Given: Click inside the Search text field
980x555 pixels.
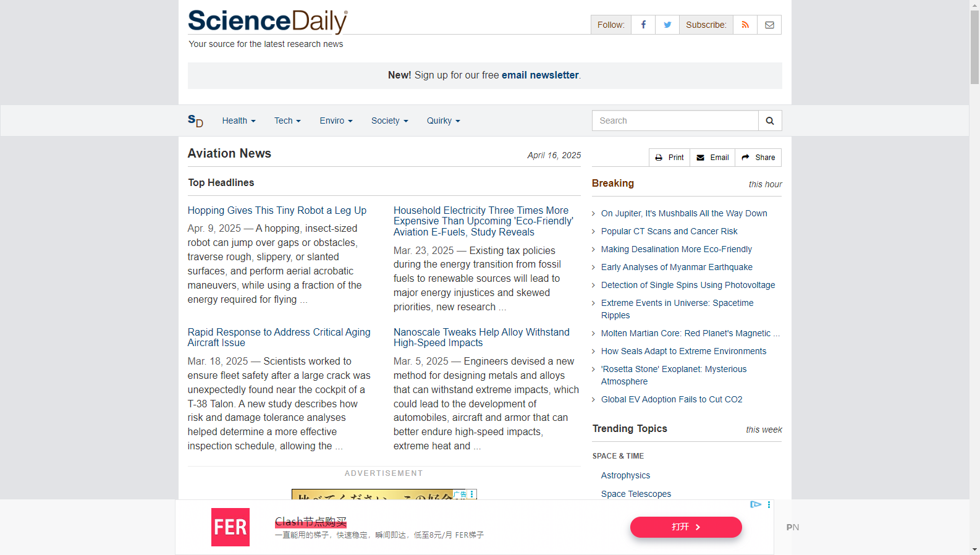Looking at the screenshot, I should (675, 121).
